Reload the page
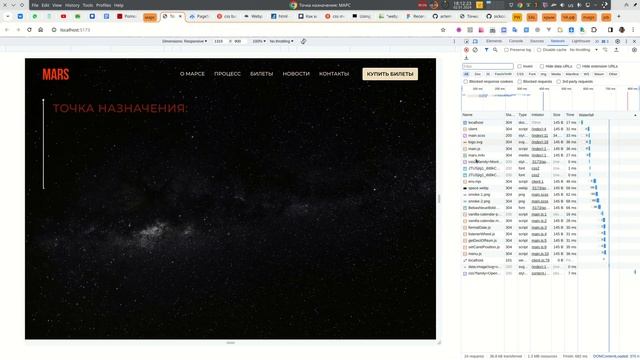Viewport: 640px width, 360px height. coord(29,30)
